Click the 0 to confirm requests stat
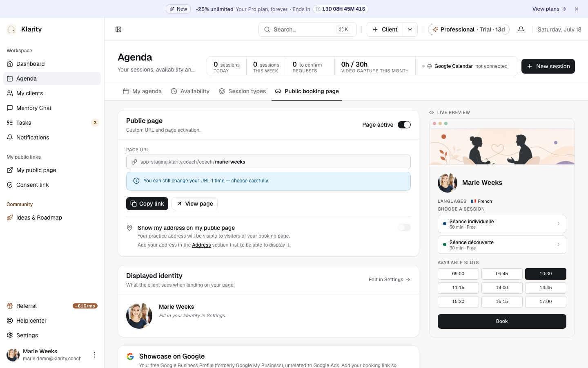This screenshot has width=588, height=368. (310, 66)
